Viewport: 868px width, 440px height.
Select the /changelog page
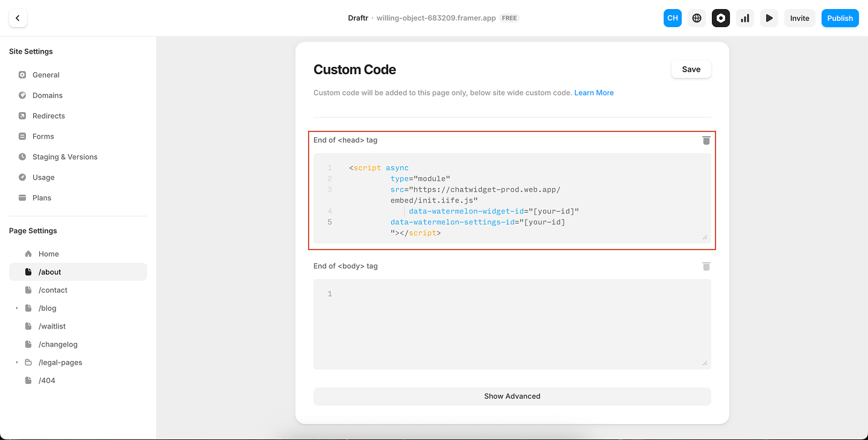coord(78,344)
